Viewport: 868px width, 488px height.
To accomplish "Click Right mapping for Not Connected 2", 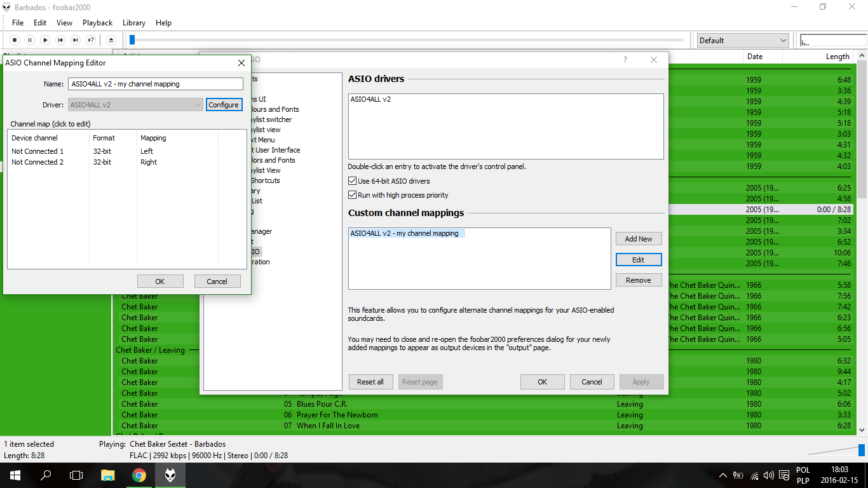I will 149,162.
